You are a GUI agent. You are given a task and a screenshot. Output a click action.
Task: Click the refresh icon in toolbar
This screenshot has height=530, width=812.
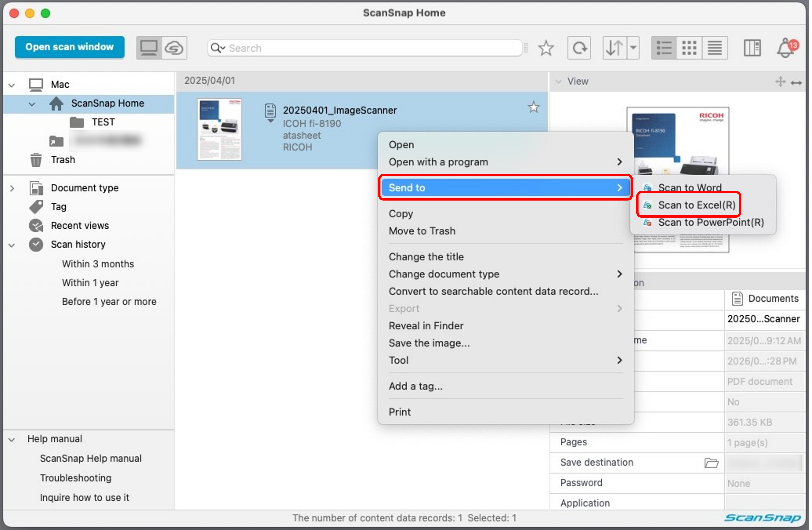click(579, 48)
